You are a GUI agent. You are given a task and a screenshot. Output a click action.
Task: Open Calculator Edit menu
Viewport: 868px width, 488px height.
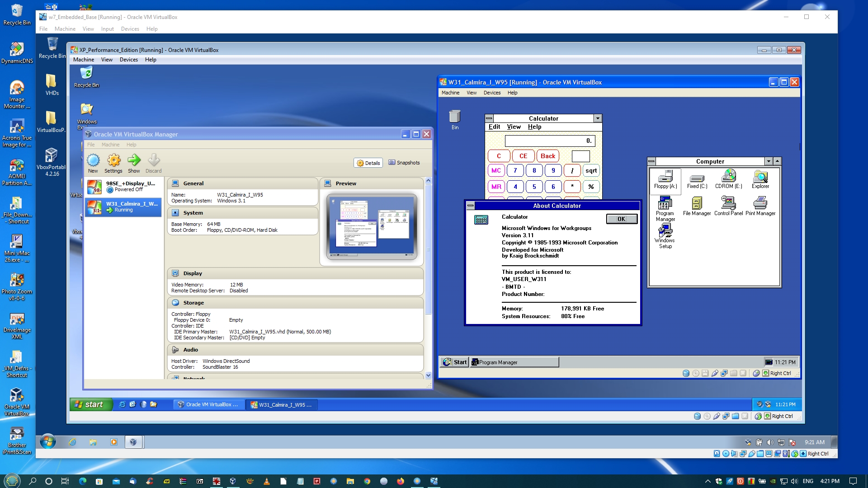[494, 127]
